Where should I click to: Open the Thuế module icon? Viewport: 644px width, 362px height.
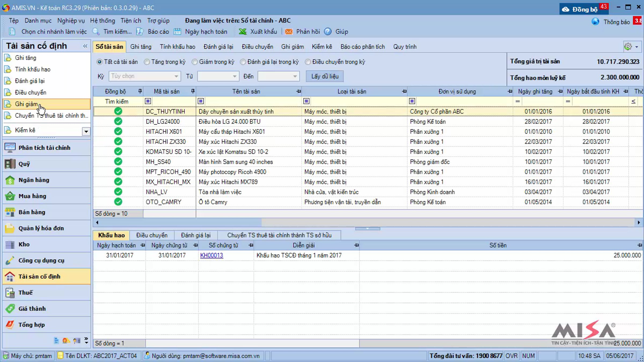click(10, 293)
